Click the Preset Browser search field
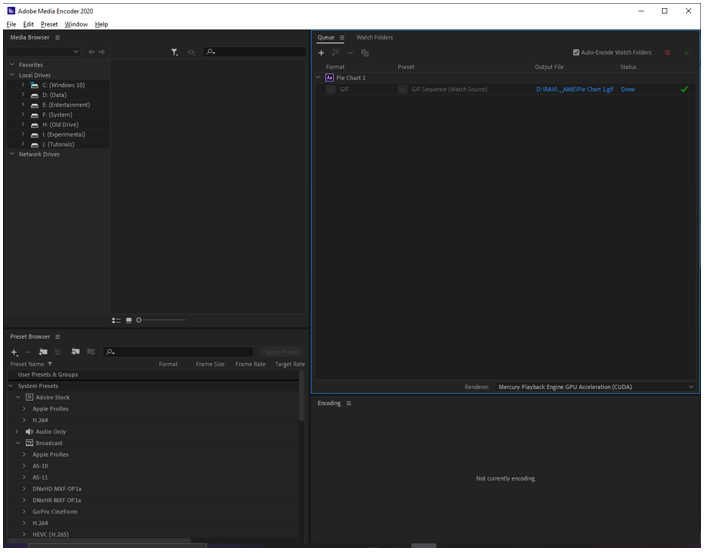 178,352
